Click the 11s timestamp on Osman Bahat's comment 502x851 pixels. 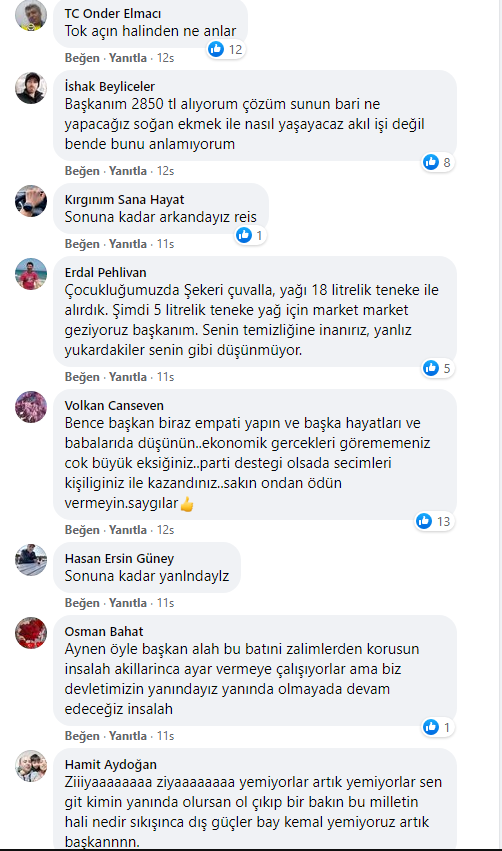click(x=166, y=736)
